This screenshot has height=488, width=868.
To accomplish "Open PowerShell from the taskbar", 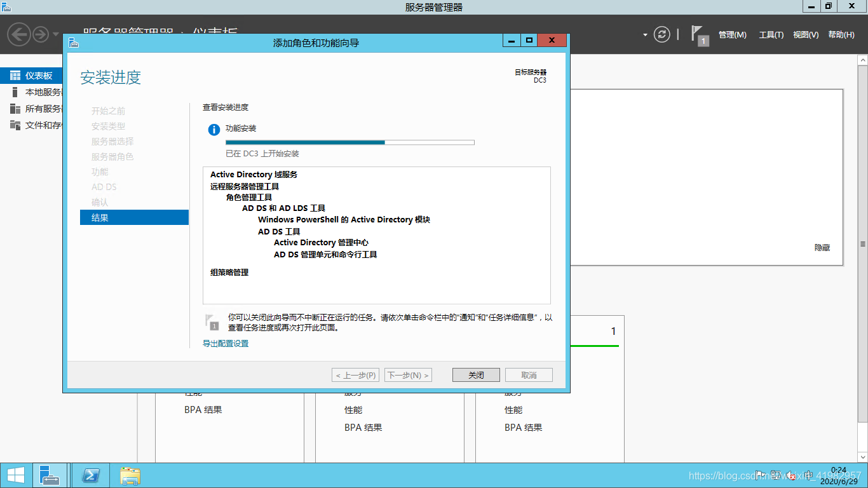I will 91,475.
